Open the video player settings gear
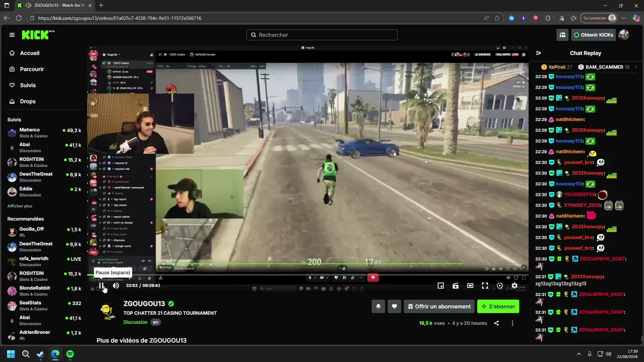The image size is (644, 362). point(514,286)
